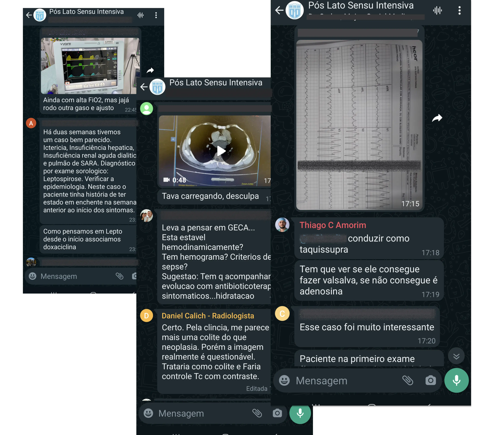Tap the back arrow in the left chat

coord(29,15)
